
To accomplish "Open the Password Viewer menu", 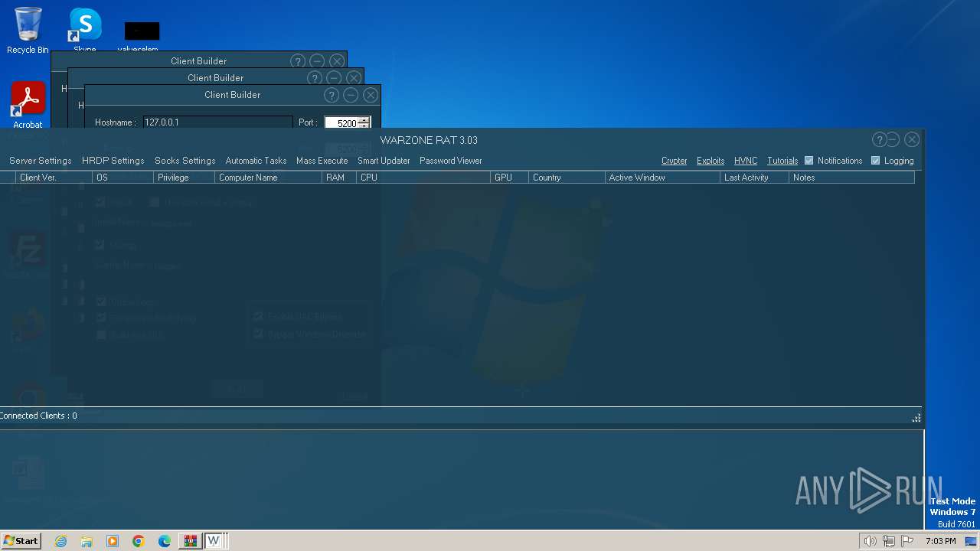I will pos(450,161).
